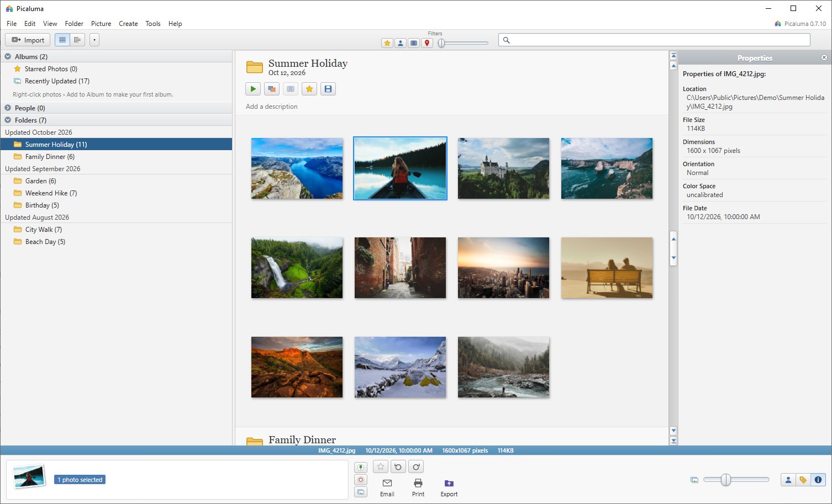
Task: Click the photo collage icon under Summer Holiday
Action: (x=272, y=89)
